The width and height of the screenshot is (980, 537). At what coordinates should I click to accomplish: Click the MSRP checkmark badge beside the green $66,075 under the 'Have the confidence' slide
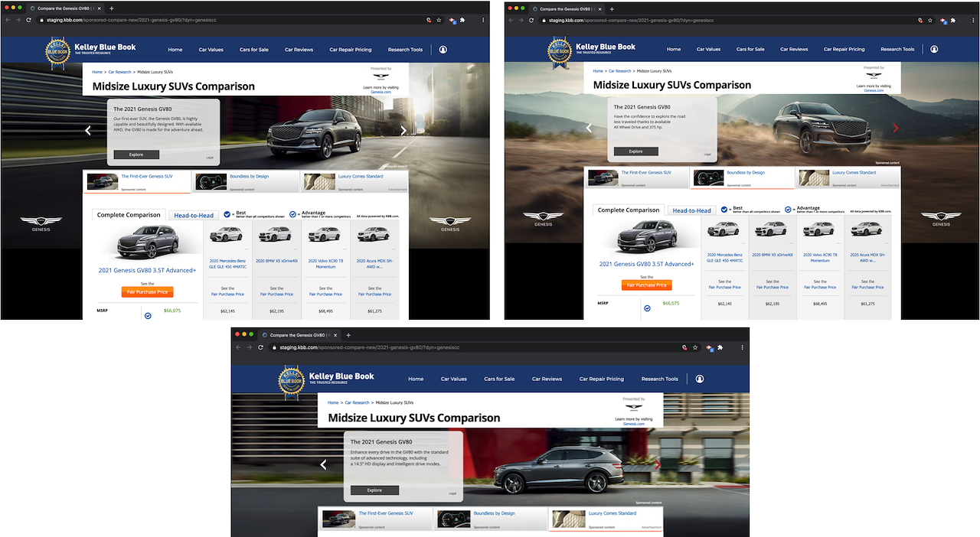(x=647, y=308)
